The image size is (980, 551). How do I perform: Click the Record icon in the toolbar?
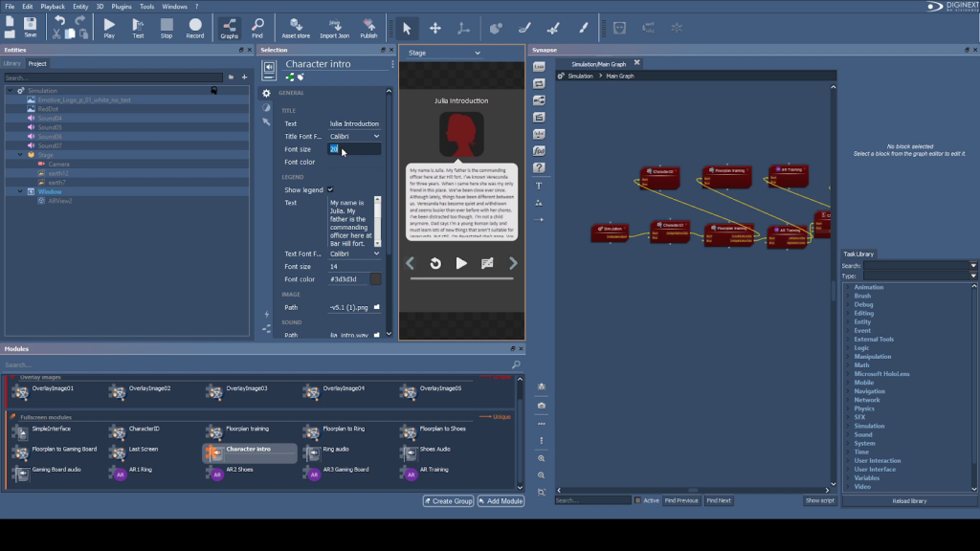[x=195, y=28]
